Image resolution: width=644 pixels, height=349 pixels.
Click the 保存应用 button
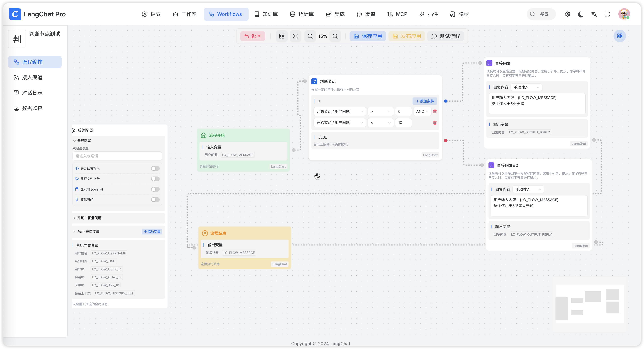click(367, 36)
